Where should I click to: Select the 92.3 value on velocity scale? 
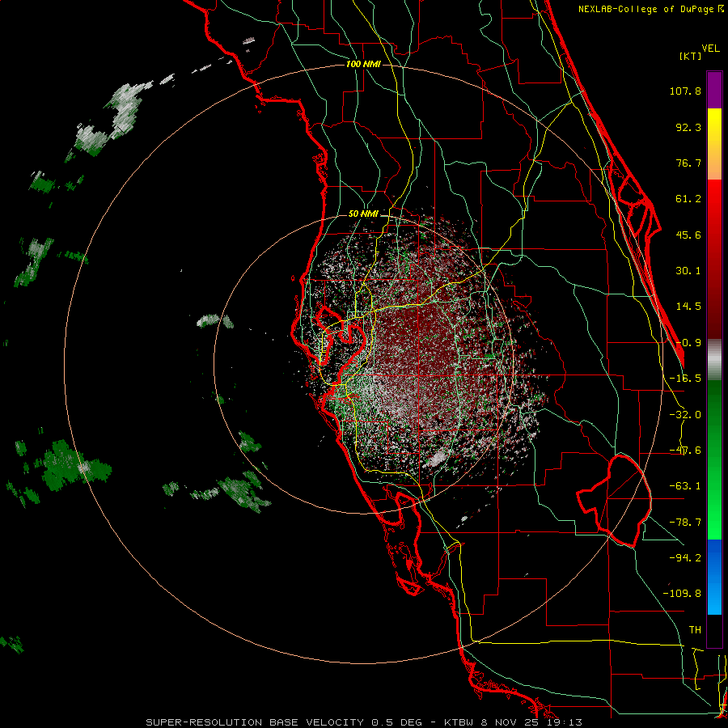tap(688, 127)
